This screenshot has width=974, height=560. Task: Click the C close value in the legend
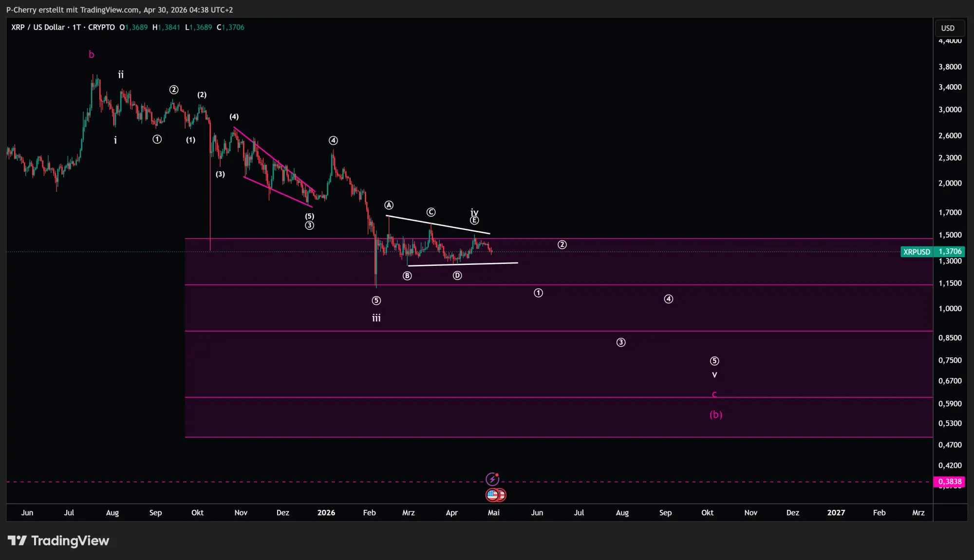230,27
